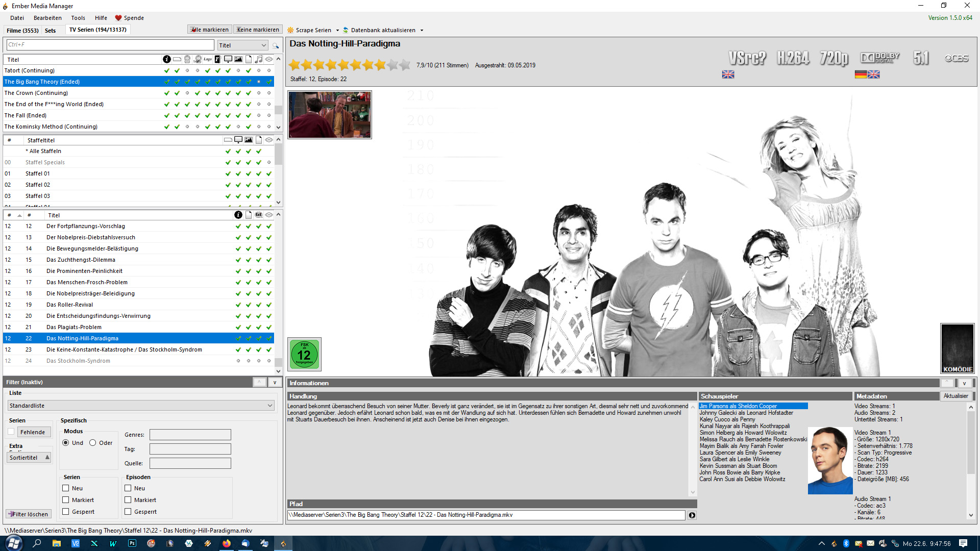Viewport: 980px width, 551px height.
Task: Click the CBS studio logo
Action: 956,58
